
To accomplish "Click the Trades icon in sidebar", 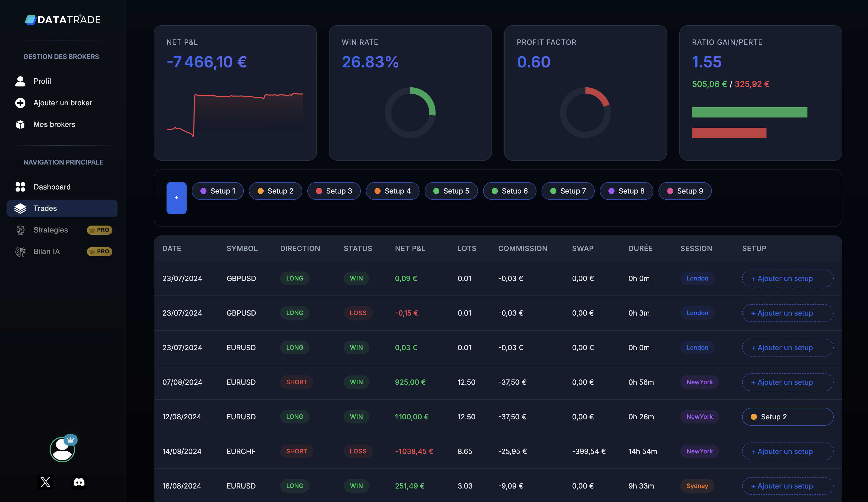I will coord(21,208).
